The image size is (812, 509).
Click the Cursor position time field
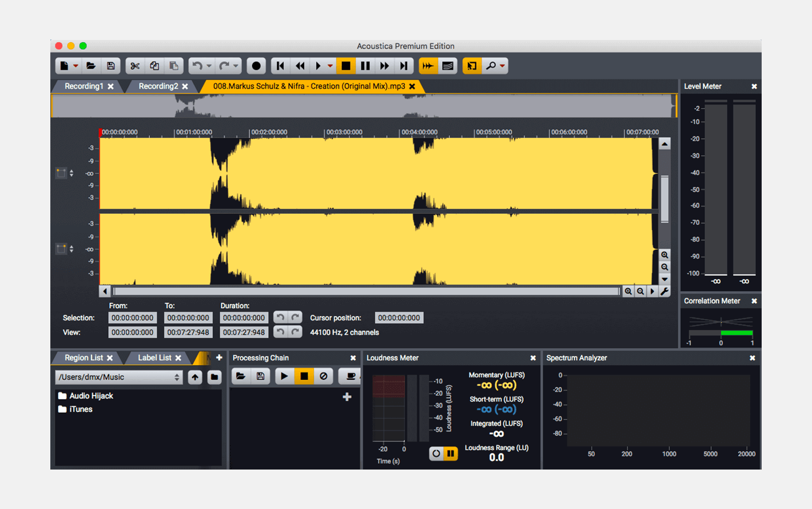(x=399, y=318)
